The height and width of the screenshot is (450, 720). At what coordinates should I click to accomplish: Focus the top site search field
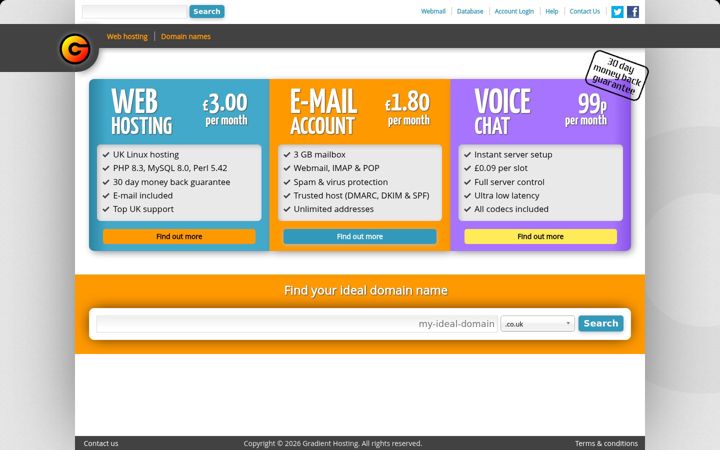135,11
